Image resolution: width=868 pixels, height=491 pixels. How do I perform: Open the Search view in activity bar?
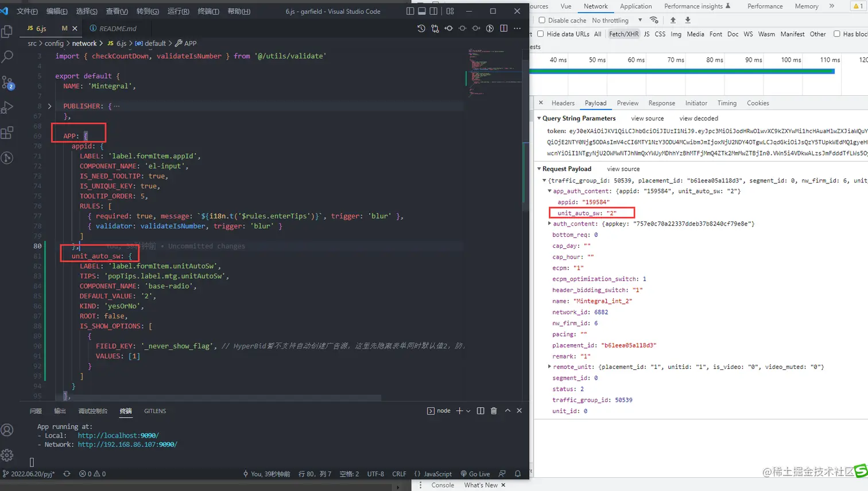(7, 56)
